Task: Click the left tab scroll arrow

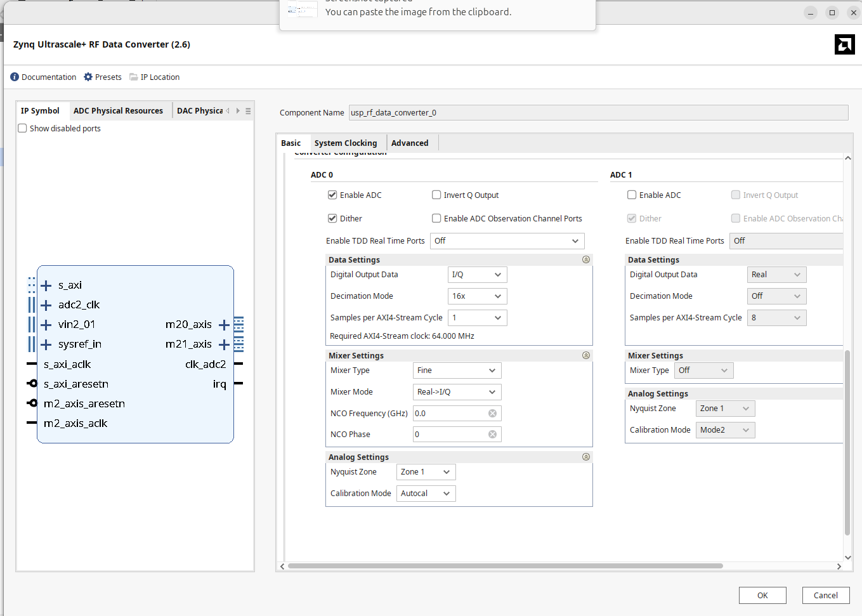Action: pos(228,110)
